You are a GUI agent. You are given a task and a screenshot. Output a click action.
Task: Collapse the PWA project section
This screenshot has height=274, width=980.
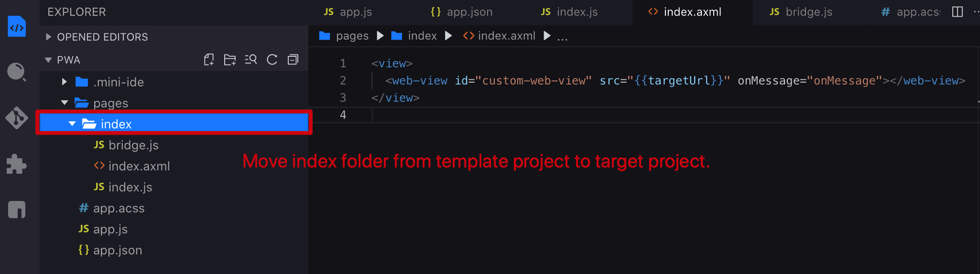pyautogui.click(x=68, y=60)
